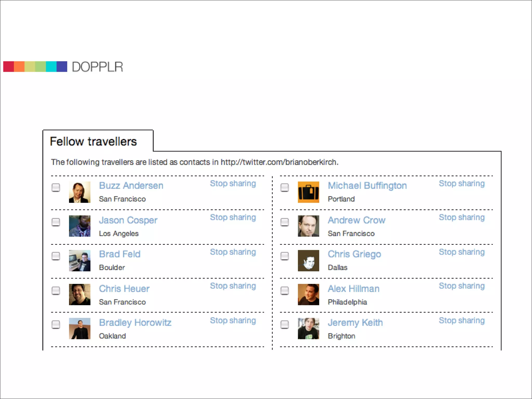Image resolution: width=532 pixels, height=399 pixels.
Task: Stop sharing with Alex Hillman
Action: pyautogui.click(x=462, y=286)
